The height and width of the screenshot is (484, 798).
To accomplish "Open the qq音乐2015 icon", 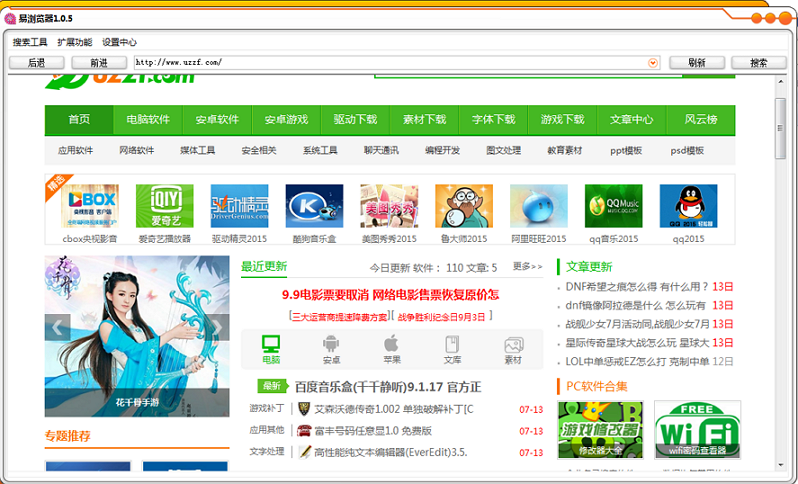I will (613, 206).
